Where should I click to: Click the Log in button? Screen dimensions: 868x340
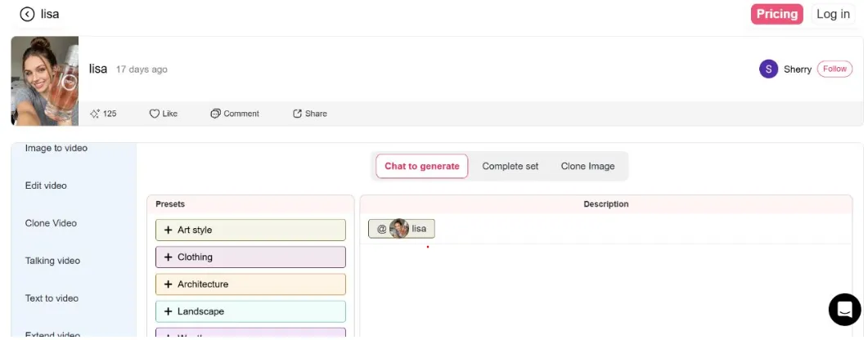(x=833, y=14)
